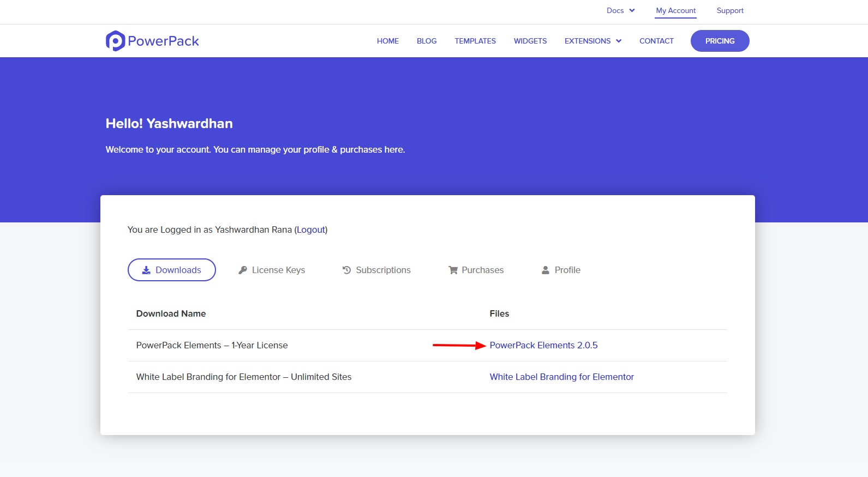Viewport: 868px width, 477px height.
Task: Open the Contact page
Action: tap(656, 41)
